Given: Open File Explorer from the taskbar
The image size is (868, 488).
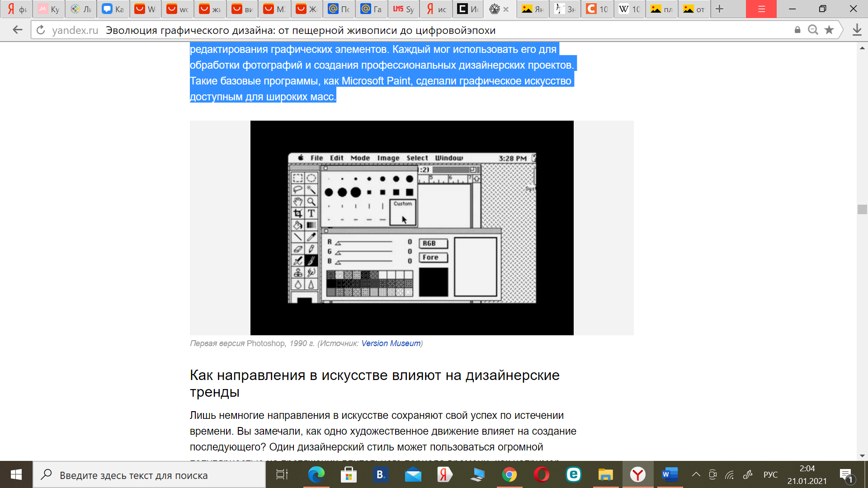Looking at the screenshot, I should [x=605, y=474].
